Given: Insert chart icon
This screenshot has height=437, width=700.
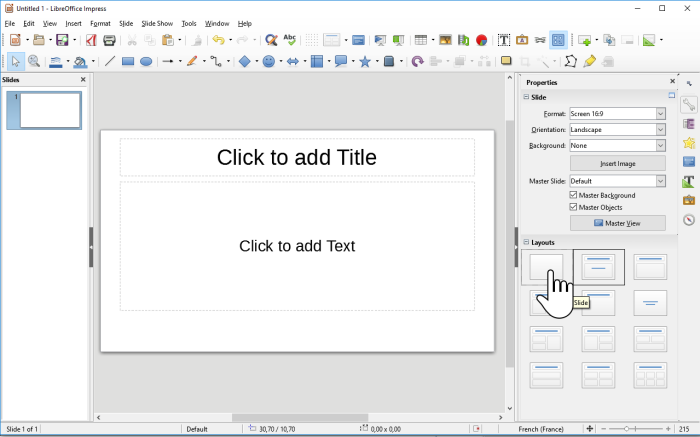Looking at the screenshot, I should 481,40.
